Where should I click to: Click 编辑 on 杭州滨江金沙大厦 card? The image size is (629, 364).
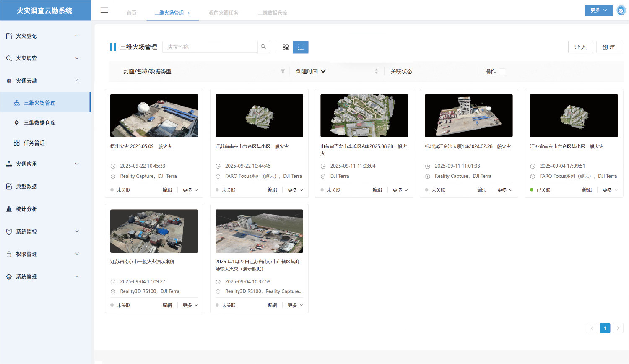tap(482, 190)
